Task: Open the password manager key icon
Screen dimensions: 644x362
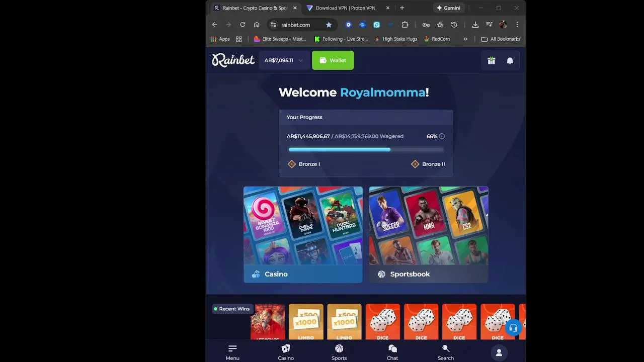Action: (426, 25)
